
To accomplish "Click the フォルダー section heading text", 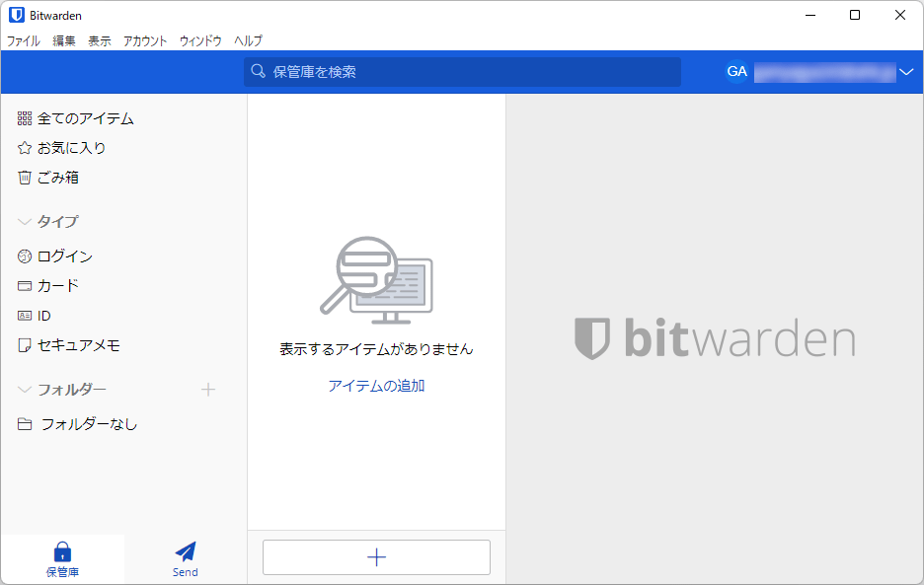I will click(72, 390).
